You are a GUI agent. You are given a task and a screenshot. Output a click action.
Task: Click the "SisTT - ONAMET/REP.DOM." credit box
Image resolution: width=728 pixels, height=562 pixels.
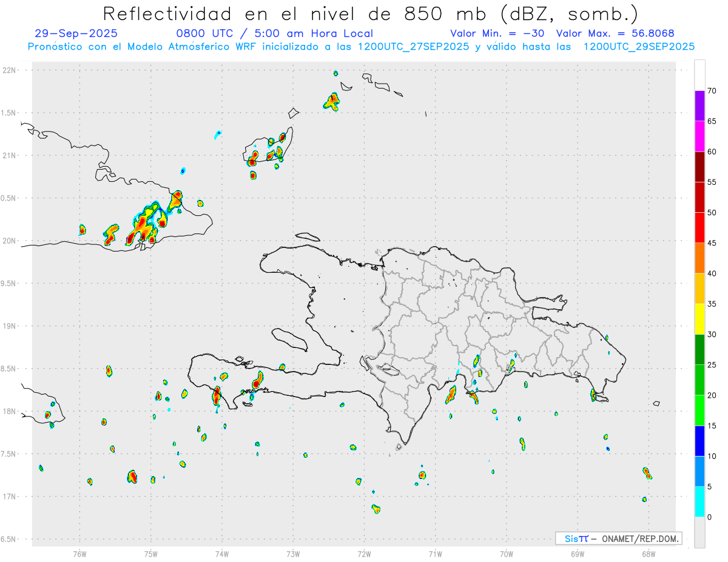[x=619, y=538]
